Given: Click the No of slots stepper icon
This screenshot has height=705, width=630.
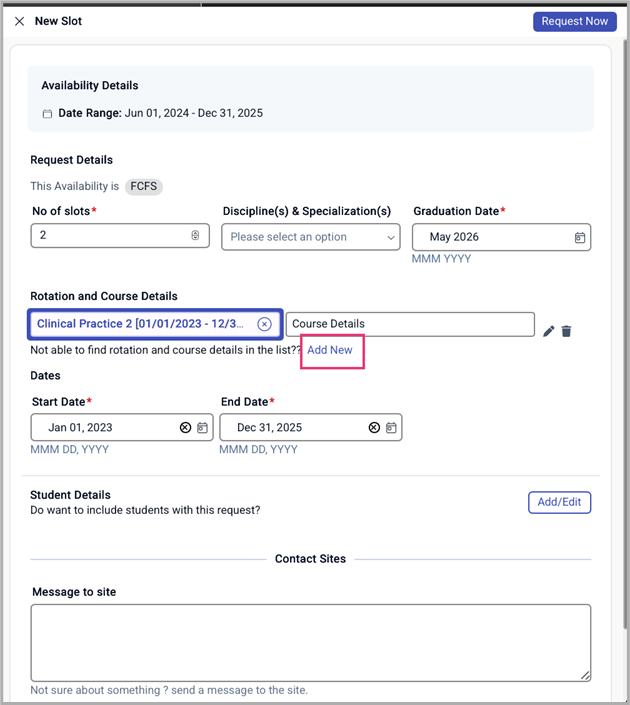Looking at the screenshot, I should coord(195,236).
